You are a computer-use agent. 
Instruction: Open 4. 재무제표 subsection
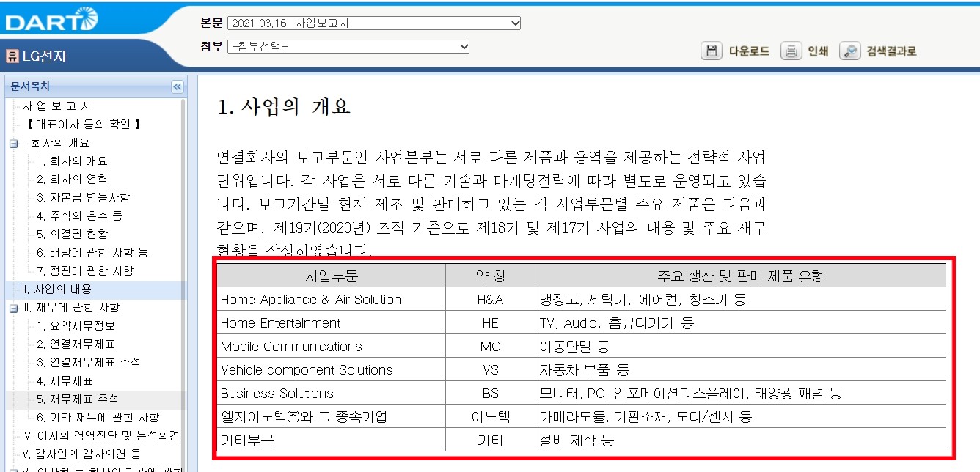tap(65, 381)
